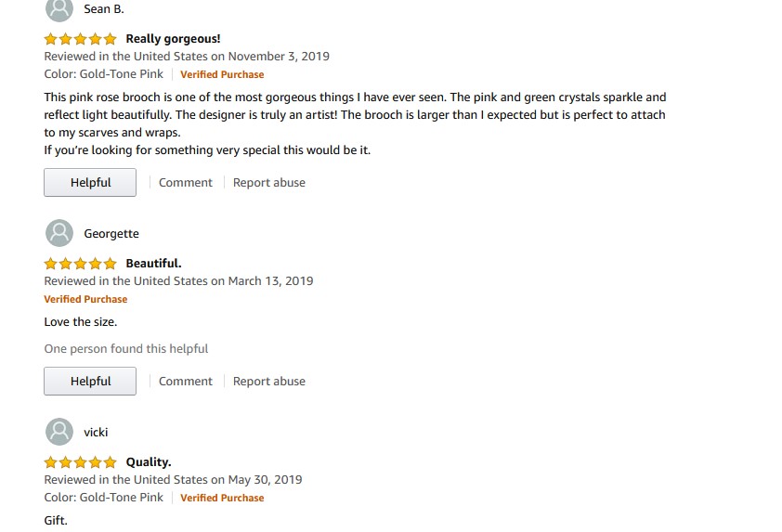Click Verified Purchase on vicki's review
782x532 pixels.
pos(222,499)
